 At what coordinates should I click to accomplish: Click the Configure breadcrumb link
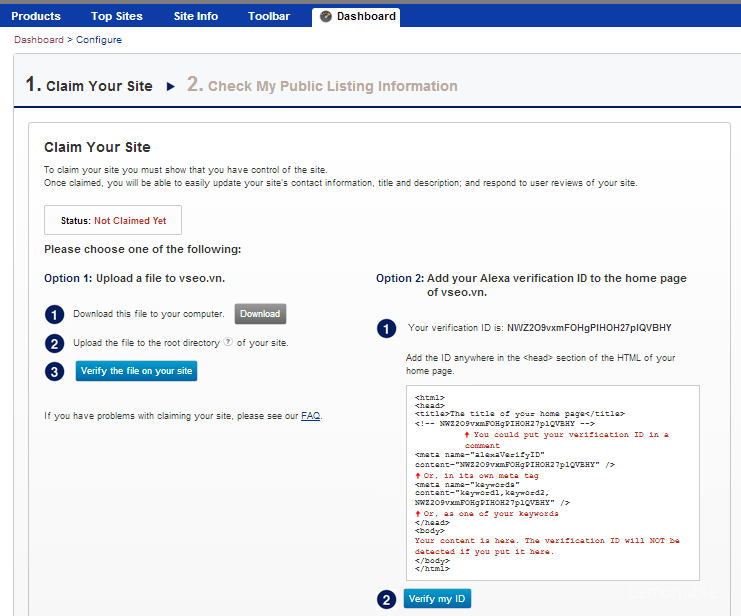pos(99,40)
